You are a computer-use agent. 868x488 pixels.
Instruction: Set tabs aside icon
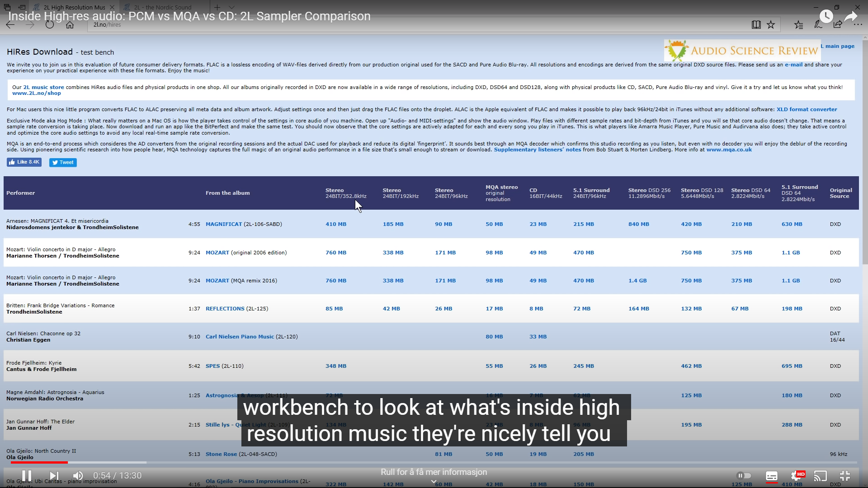tap(22, 7)
